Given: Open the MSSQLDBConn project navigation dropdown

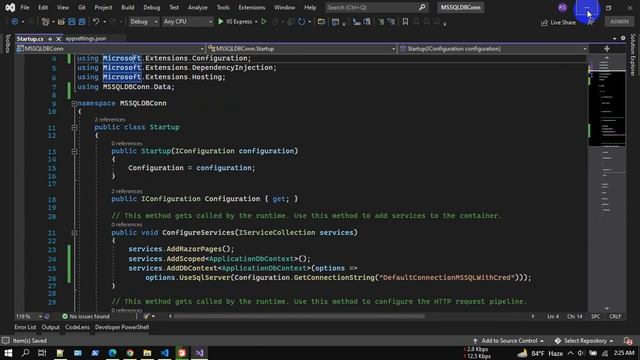Looking at the screenshot, I should (x=110, y=49).
